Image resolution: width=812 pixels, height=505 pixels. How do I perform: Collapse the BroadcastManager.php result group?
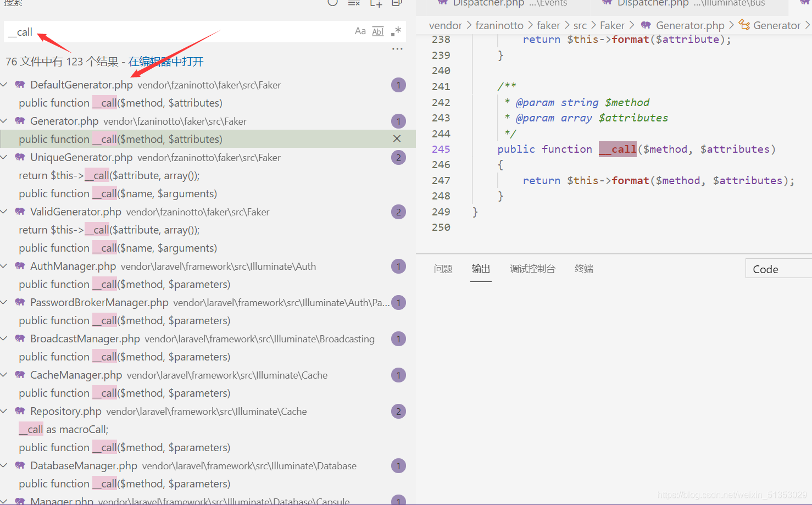tap(4, 338)
